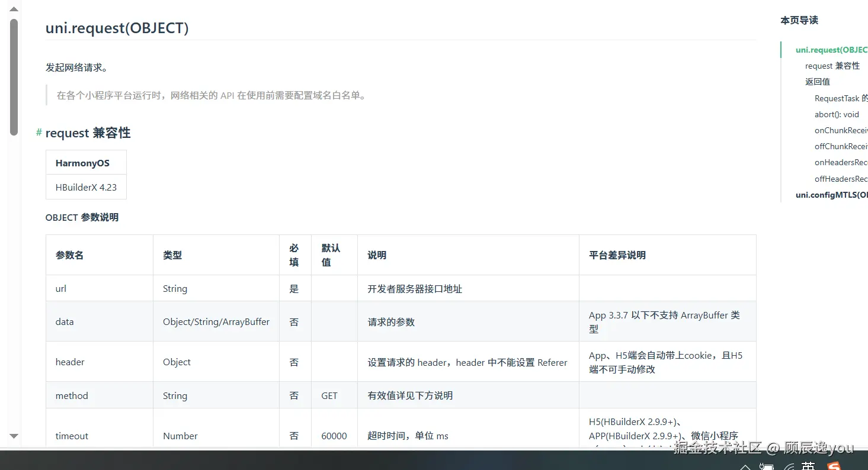Click the scrollbar down arrow
The width and height of the screenshot is (868, 470).
point(14,436)
